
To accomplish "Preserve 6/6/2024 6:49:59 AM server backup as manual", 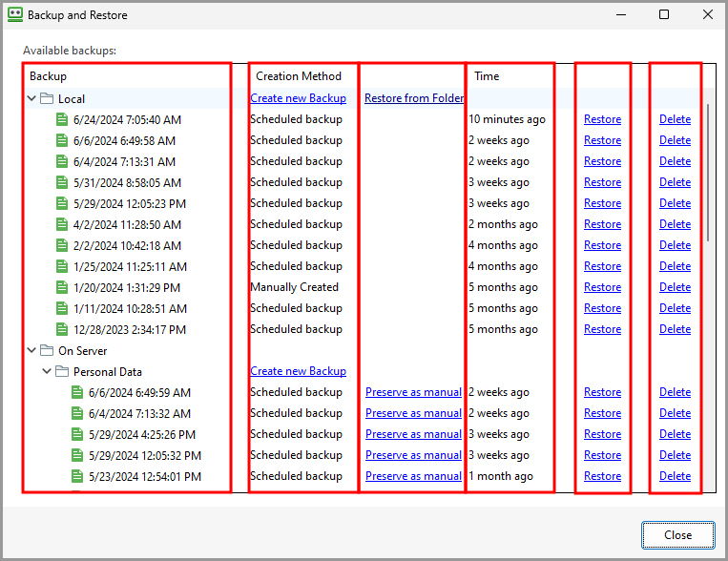I will click(413, 392).
